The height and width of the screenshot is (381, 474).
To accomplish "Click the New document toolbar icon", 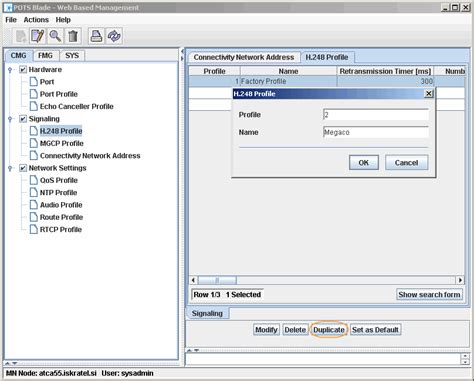I will [21, 36].
